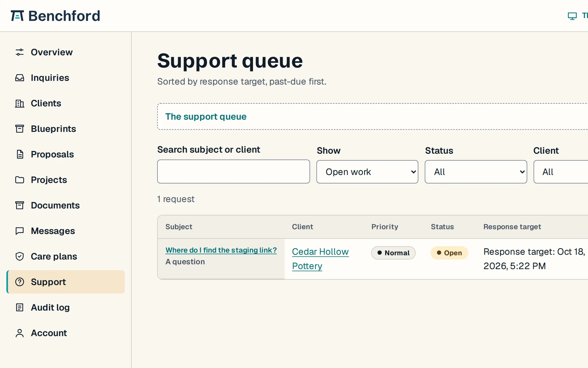Screen dimensions: 588x368
Task: Go to the Blueprints label
Action: 53,129
